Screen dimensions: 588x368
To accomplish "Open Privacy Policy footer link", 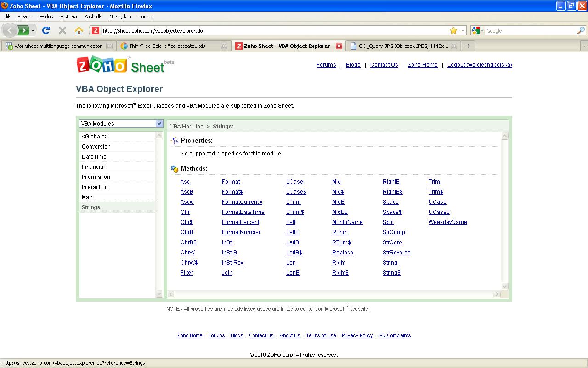I will tap(357, 335).
